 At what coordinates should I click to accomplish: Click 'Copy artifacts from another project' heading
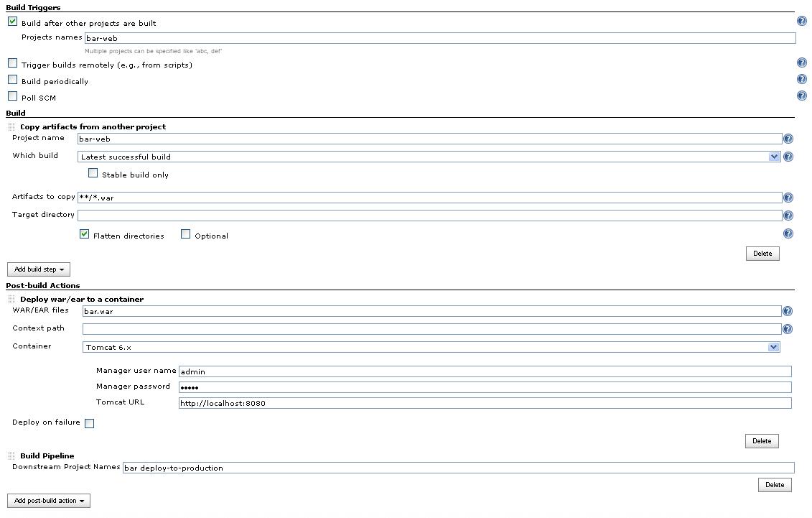(93, 127)
